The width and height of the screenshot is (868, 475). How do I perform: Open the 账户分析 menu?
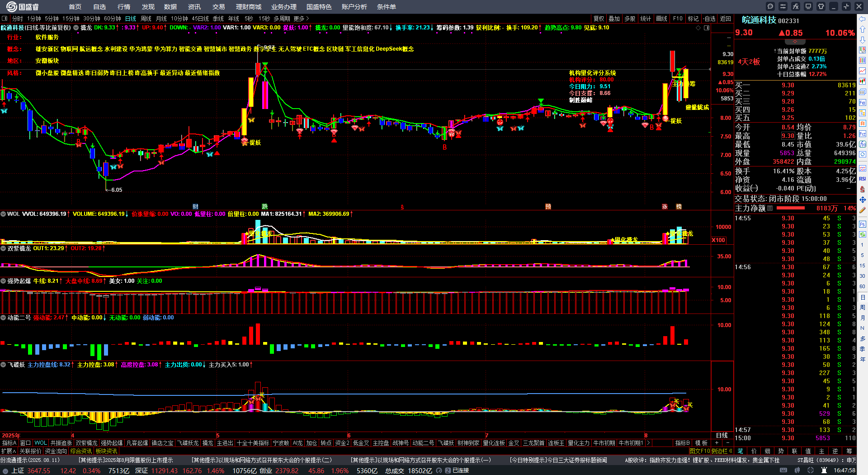click(354, 7)
